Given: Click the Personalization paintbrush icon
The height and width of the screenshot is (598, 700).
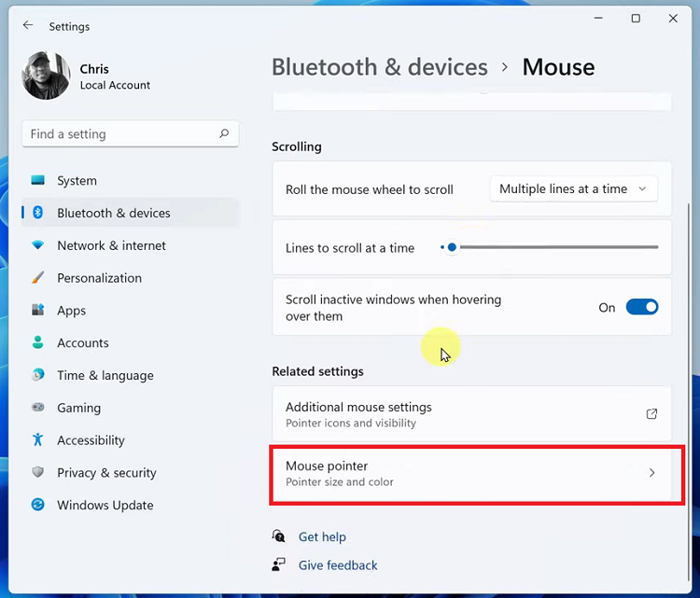Looking at the screenshot, I should [x=38, y=278].
